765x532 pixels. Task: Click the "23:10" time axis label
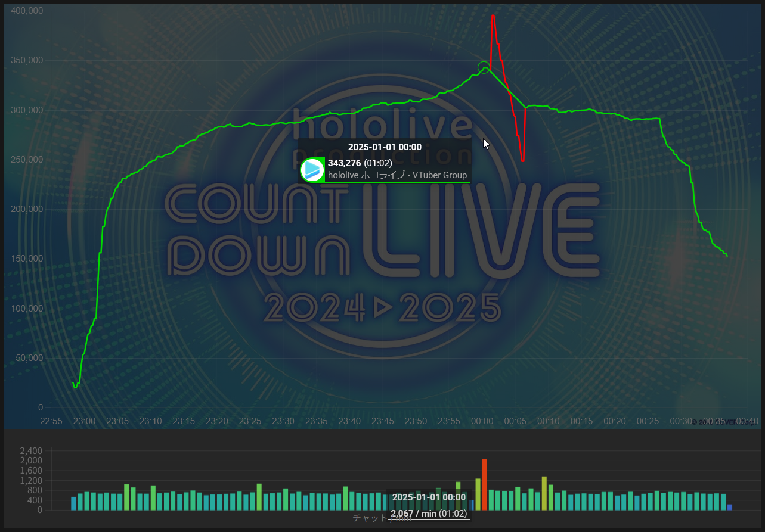click(x=150, y=421)
